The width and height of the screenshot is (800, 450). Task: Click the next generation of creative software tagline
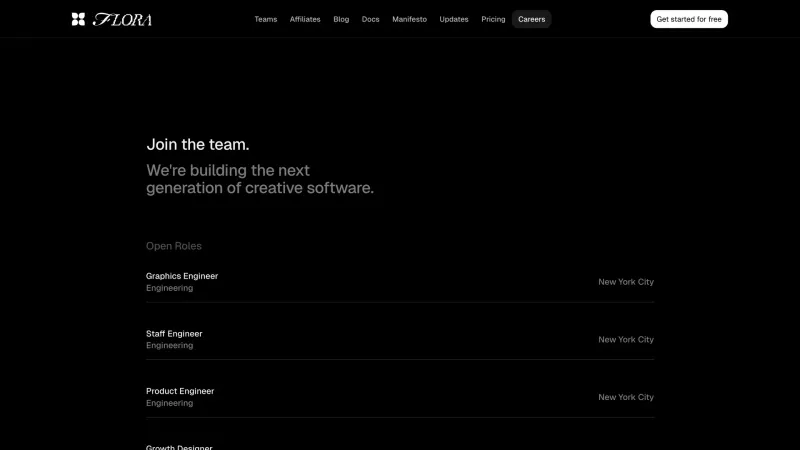(260, 179)
